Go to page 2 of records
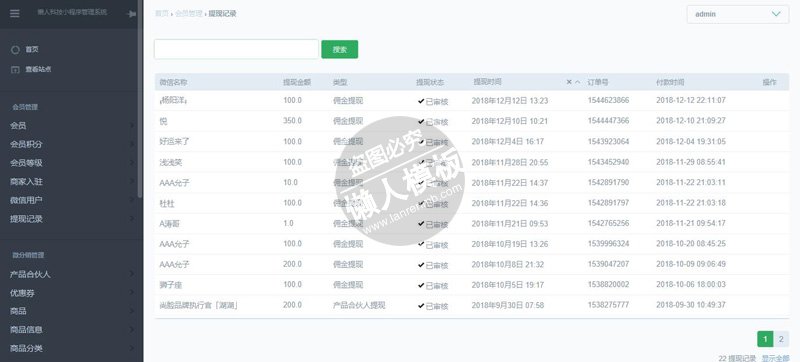 pyautogui.click(x=781, y=339)
